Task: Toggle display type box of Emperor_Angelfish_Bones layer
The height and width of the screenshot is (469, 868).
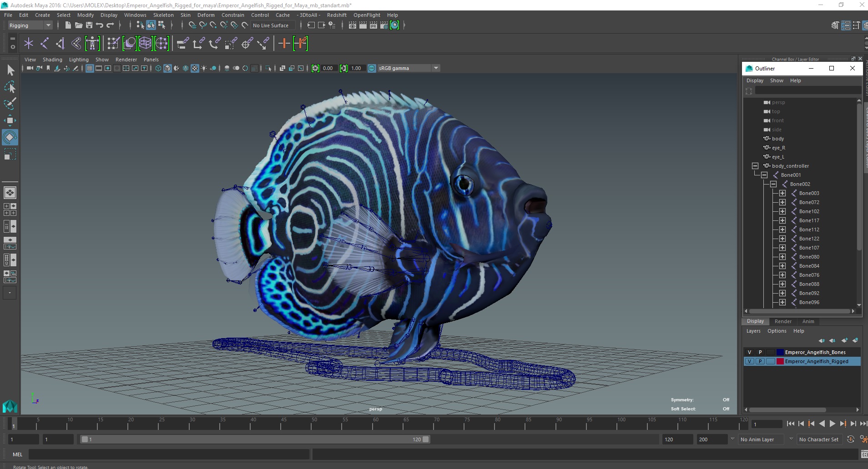Action: [770, 352]
